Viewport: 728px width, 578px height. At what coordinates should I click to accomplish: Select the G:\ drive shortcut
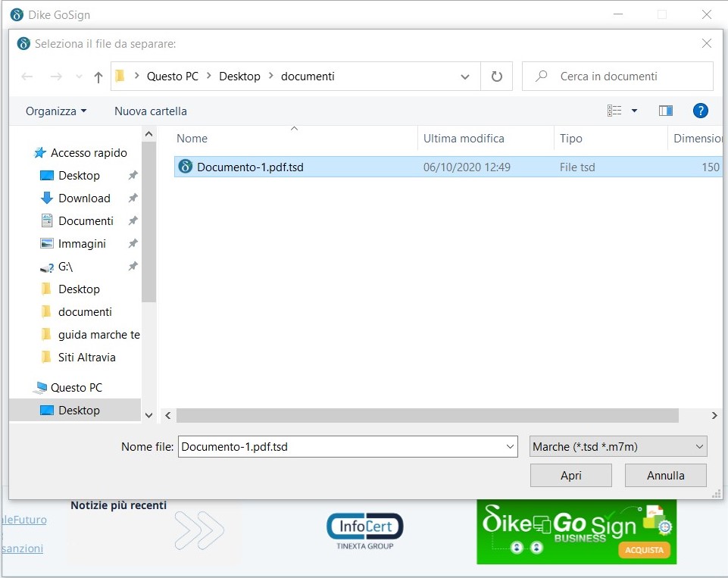pyautogui.click(x=65, y=266)
